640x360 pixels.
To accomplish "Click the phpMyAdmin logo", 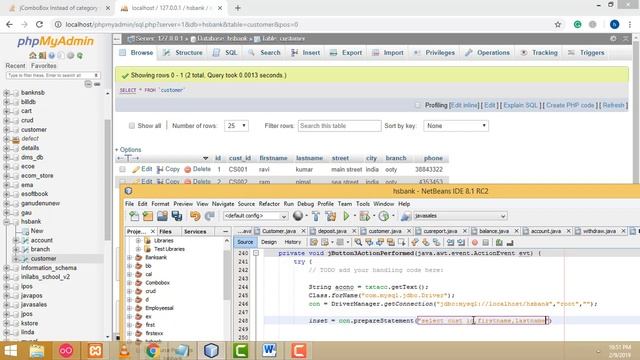I will 56,41.
